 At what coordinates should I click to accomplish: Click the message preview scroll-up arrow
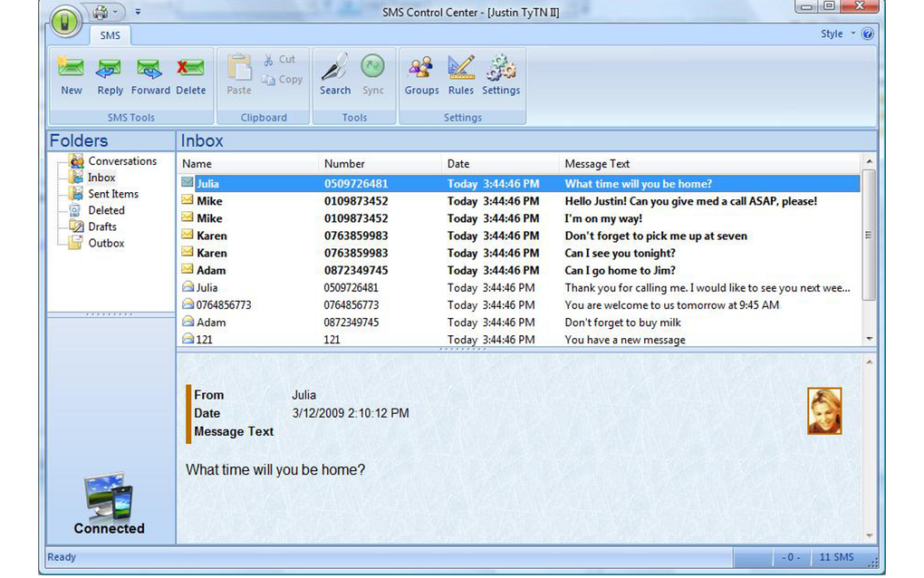[870, 361]
